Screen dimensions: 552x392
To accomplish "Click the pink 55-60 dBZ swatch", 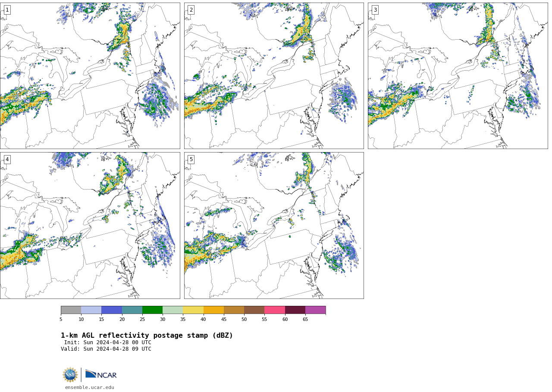I will [275, 310].
